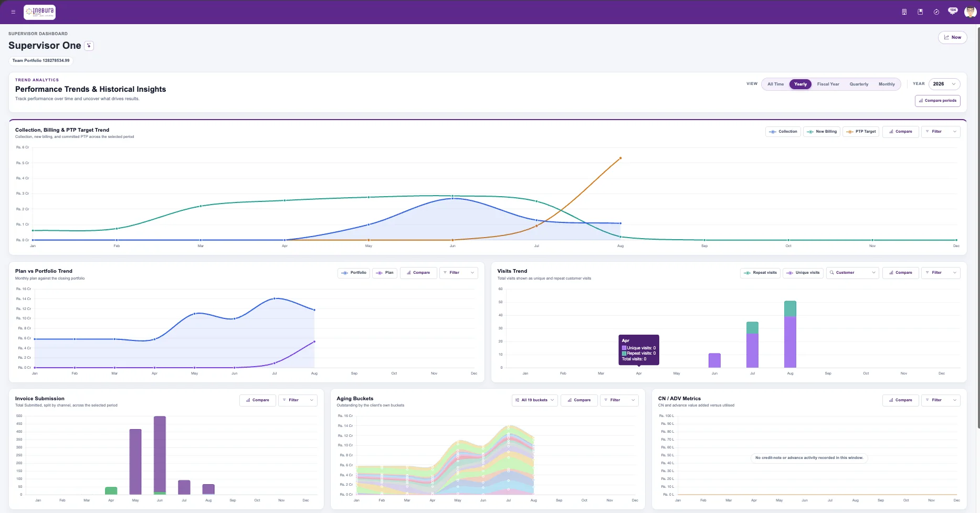Click the Aug bar in Invoice Submission
This screenshot has width=980, height=513.
[x=208, y=489]
